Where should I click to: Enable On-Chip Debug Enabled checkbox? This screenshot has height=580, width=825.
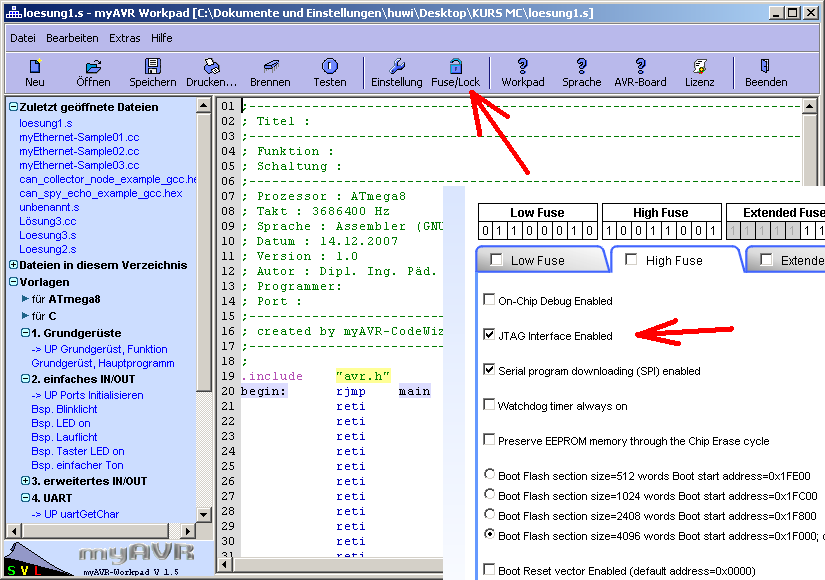pos(489,300)
